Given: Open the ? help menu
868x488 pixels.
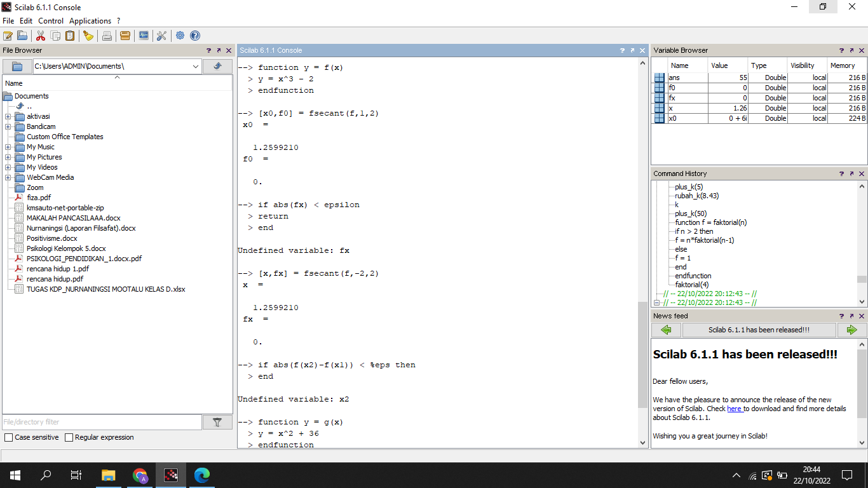Looking at the screenshot, I should tap(118, 21).
